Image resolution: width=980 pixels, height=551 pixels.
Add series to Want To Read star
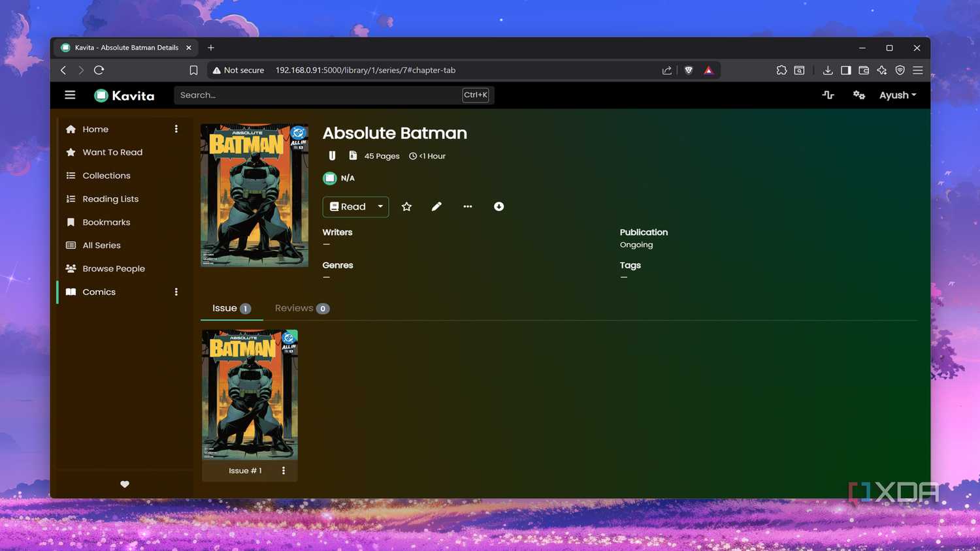[406, 207]
